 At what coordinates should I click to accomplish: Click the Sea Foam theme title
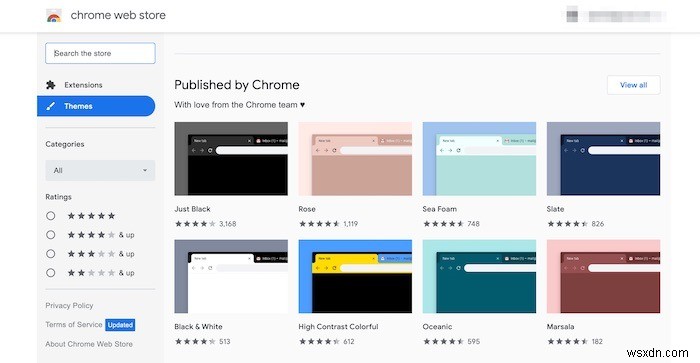pyautogui.click(x=440, y=209)
